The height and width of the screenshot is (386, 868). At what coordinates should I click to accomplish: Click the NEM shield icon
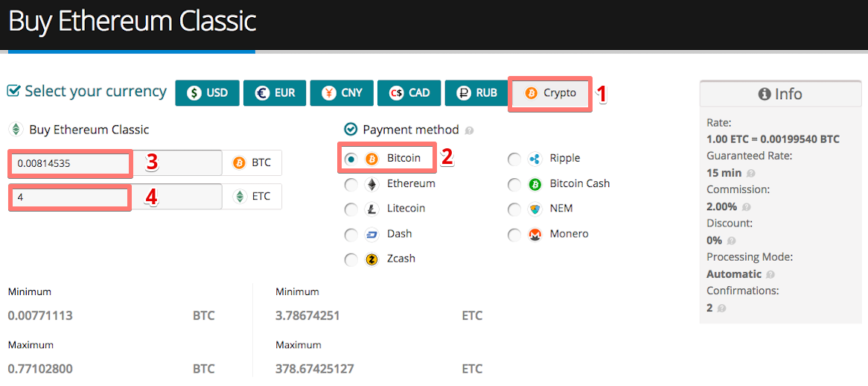(534, 210)
